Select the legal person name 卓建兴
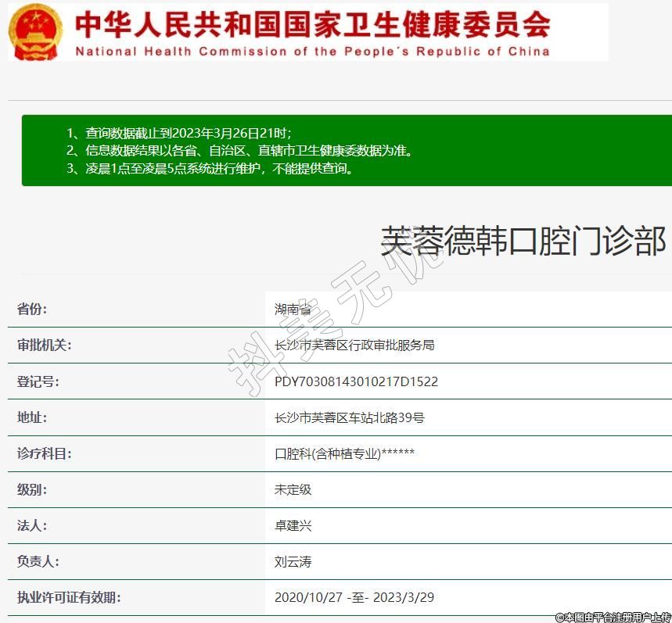 [293, 525]
